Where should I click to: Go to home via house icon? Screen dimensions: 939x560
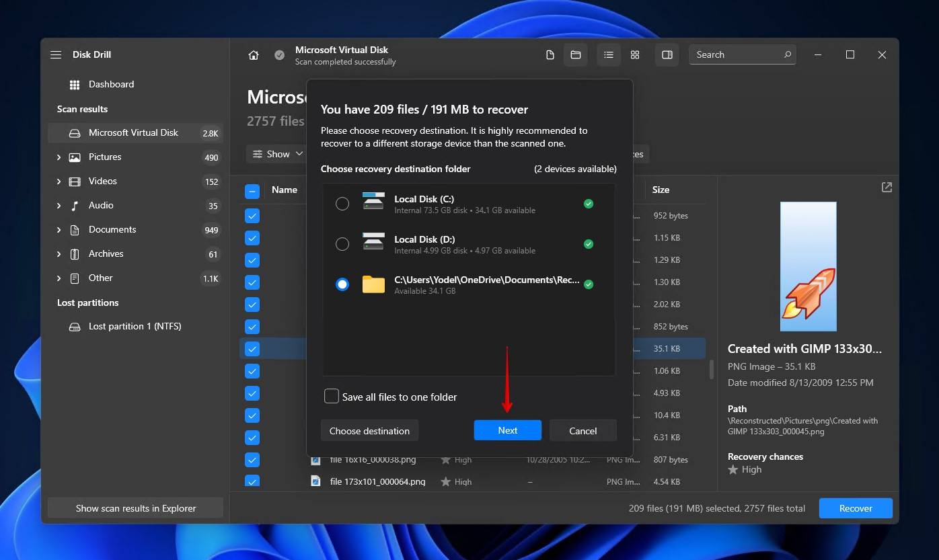pyautogui.click(x=254, y=55)
